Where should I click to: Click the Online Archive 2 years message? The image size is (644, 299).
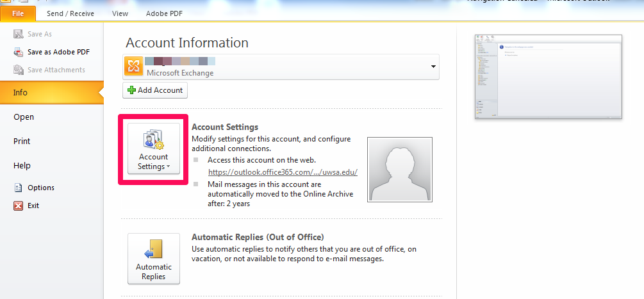click(x=281, y=194)
